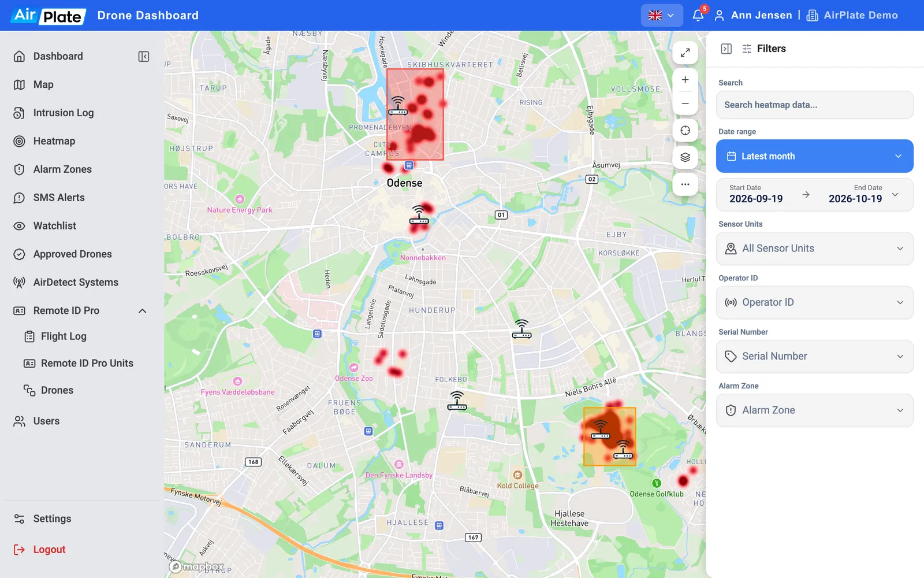Expand the date picker chevron beside End Date
Image resolution: width=924 pixels, height=578 pixels.
[x=896, y=194]
